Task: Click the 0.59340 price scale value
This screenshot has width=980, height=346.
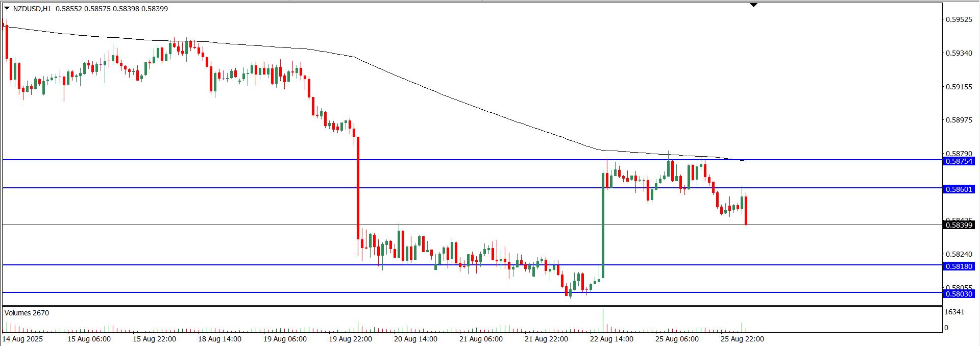Action: point(959,53)
